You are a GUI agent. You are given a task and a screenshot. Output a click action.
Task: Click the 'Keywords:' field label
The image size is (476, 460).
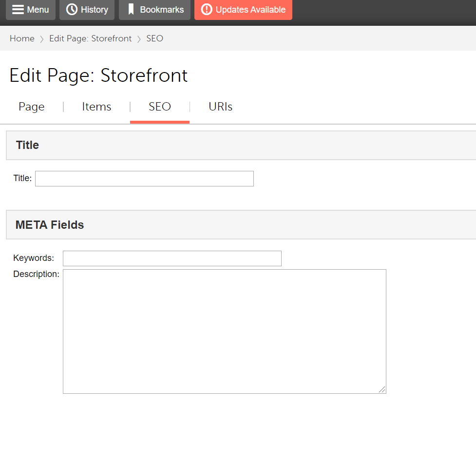click(x=34, y=258)
